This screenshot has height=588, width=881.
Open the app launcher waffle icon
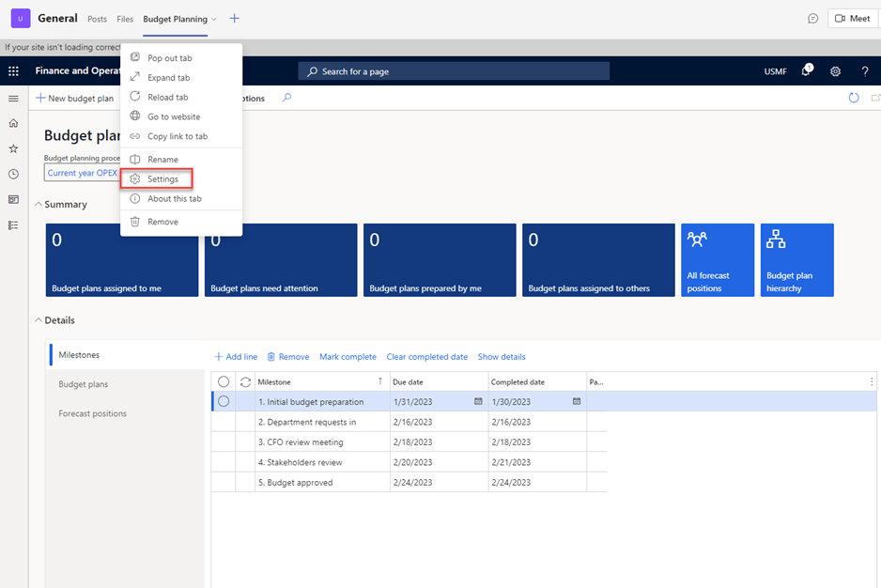click(x=13, y=71)
